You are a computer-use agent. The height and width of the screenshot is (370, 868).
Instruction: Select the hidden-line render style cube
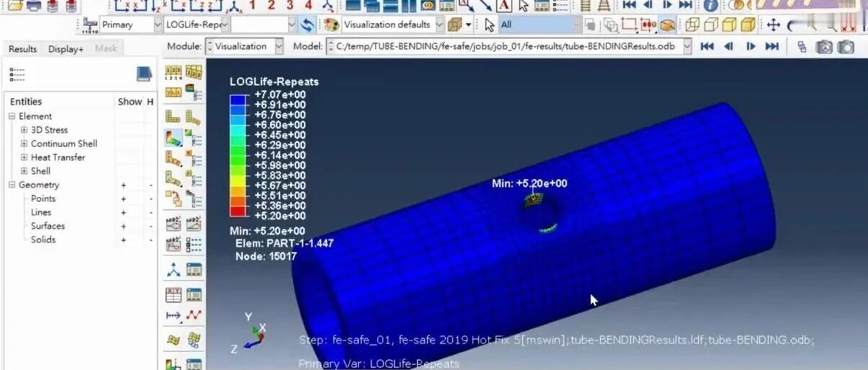point(710,25)
